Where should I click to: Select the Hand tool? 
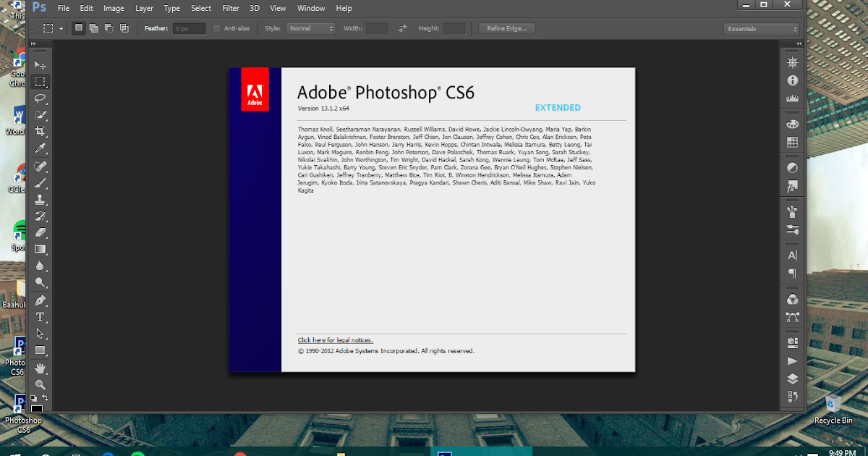41,368
